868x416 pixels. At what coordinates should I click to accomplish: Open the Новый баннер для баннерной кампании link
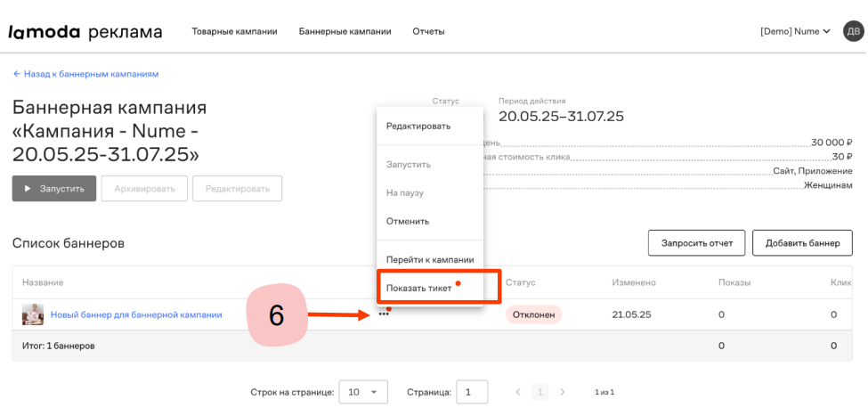pos(136,314)
